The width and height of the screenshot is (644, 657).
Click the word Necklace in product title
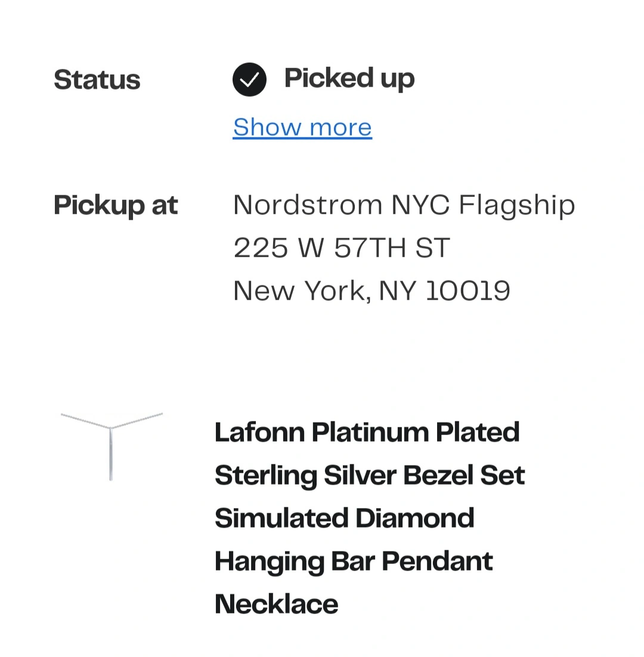276,604
